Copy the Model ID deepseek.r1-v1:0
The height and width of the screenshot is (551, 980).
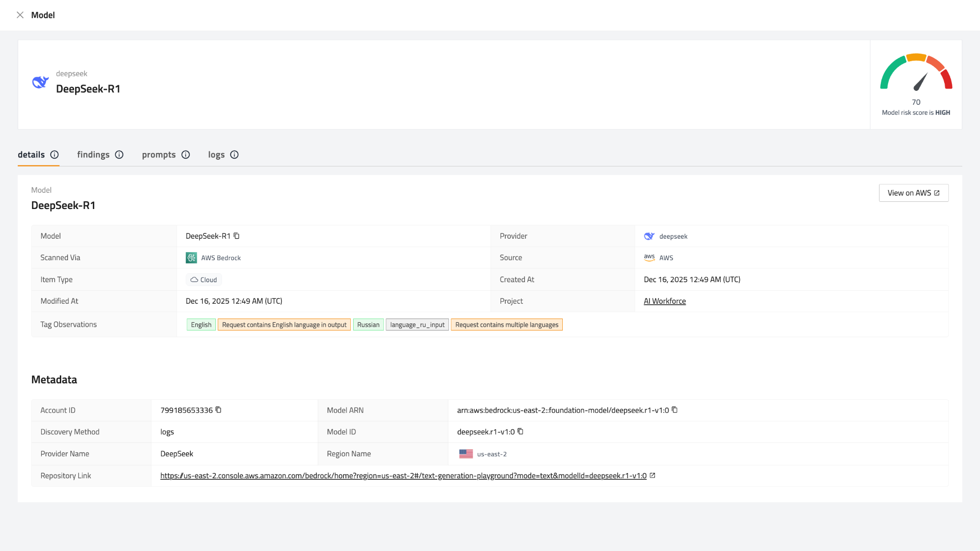(521, 431)
